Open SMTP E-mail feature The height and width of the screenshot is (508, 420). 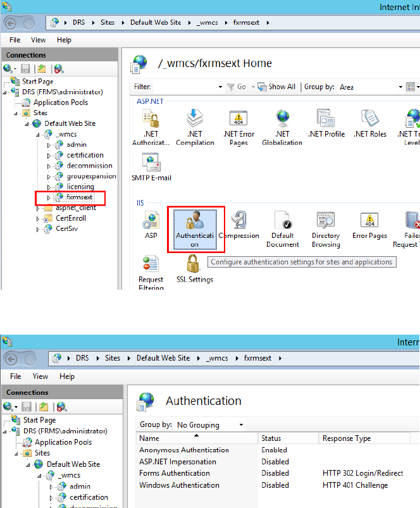151,167
